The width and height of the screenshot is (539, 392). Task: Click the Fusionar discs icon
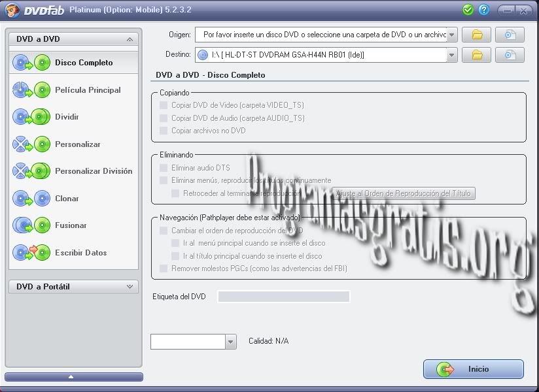click(x=31, y=225)
